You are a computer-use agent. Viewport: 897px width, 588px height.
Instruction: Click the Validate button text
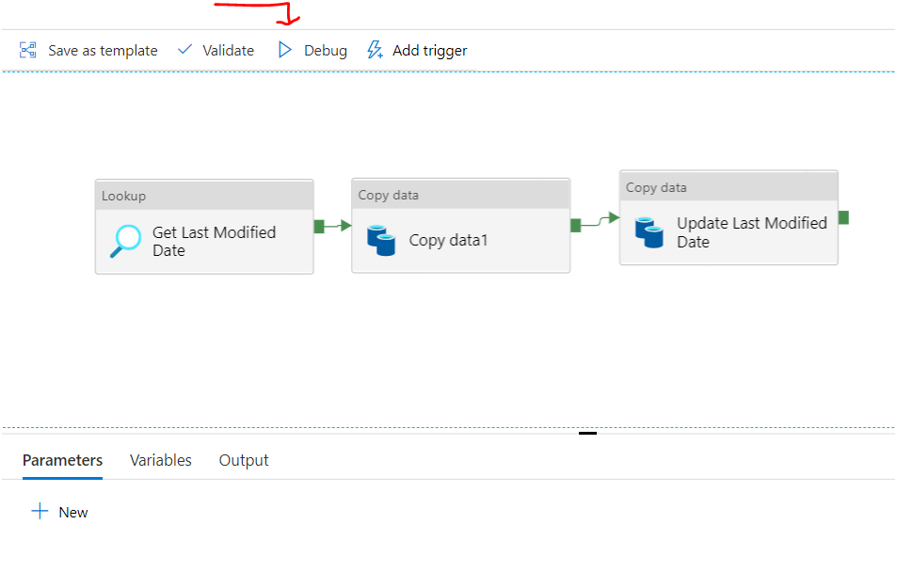pos(229,51)
